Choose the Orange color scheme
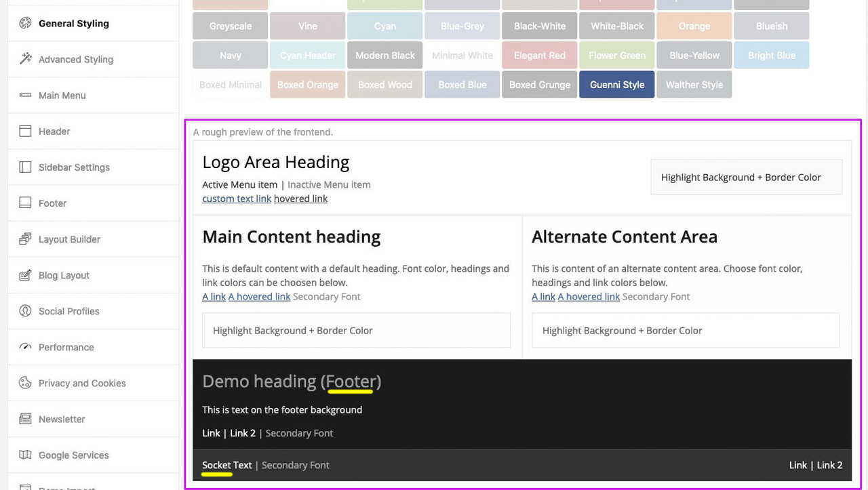 [x=694, y=26]
